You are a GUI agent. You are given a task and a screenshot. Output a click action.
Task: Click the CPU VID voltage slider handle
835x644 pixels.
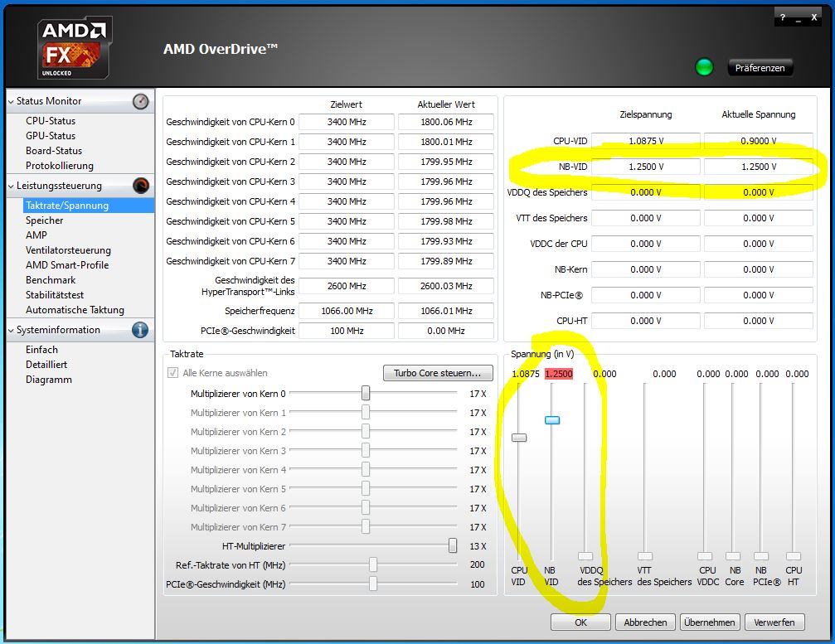pos(519,438)
